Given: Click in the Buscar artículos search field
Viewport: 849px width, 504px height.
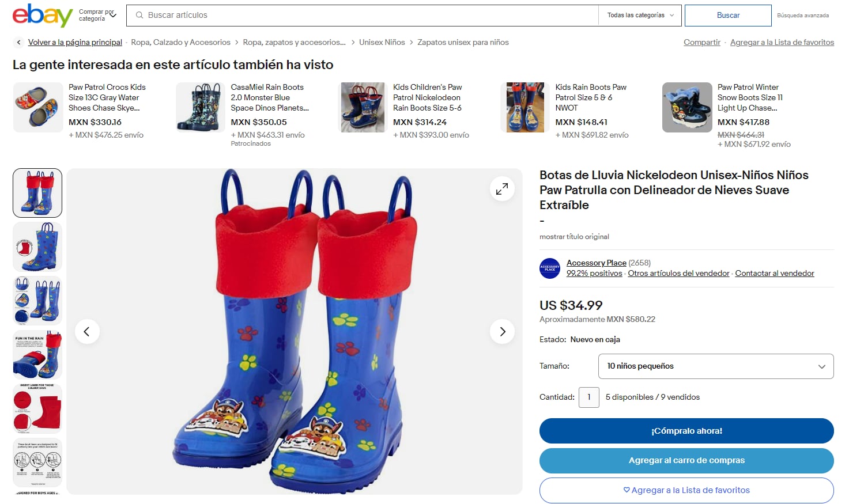Looking at the screenshot, I should pyautogui.click(x=369, y=16).
